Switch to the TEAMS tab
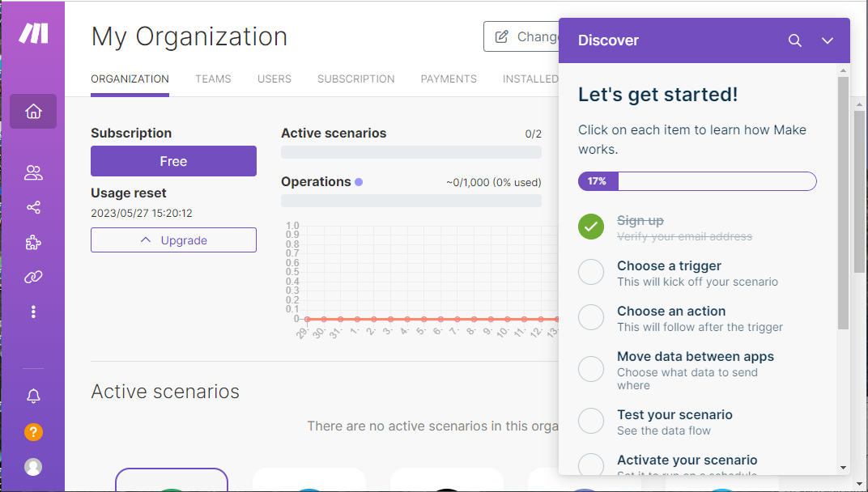Image resolution: width=868 pixels, height=492 pixels. click(x=213, y=79)
